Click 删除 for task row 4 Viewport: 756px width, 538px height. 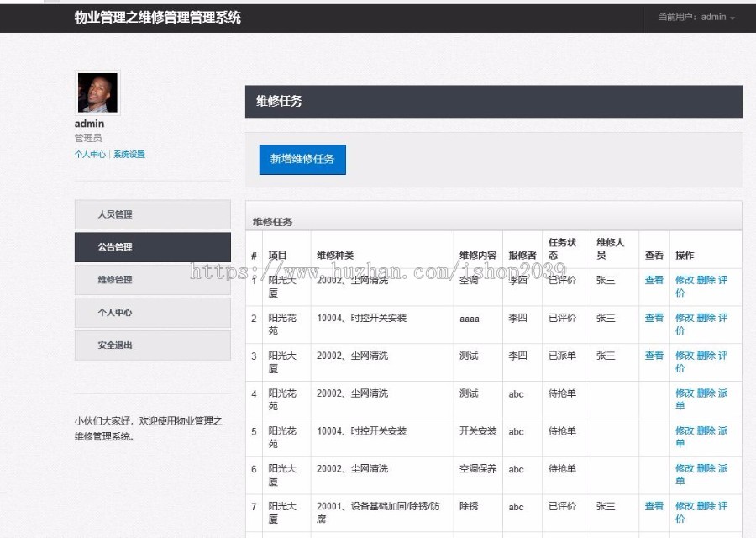click(x=706, y=393)
